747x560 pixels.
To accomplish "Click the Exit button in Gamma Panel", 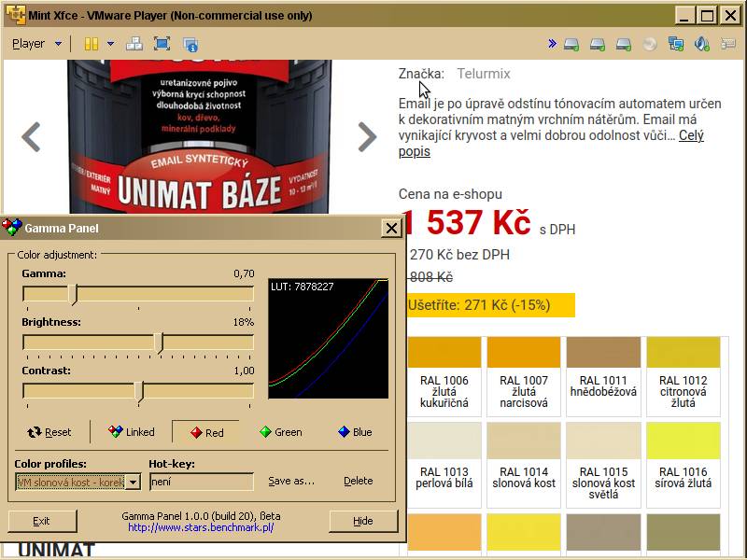I will 42,521.
